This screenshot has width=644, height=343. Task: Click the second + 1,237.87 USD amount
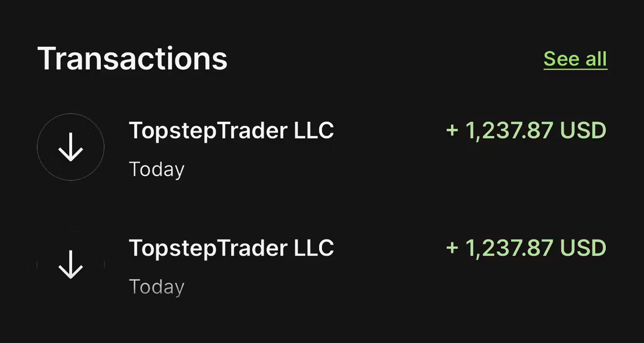click(x=527, y=248)
